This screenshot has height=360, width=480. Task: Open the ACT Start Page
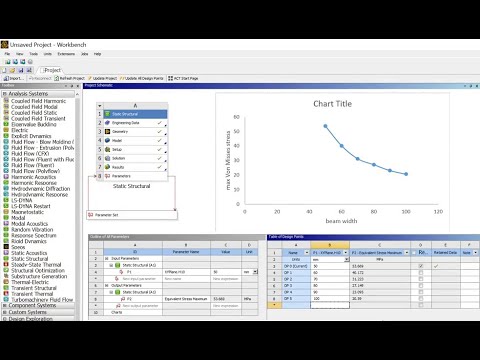pos(183,78)
